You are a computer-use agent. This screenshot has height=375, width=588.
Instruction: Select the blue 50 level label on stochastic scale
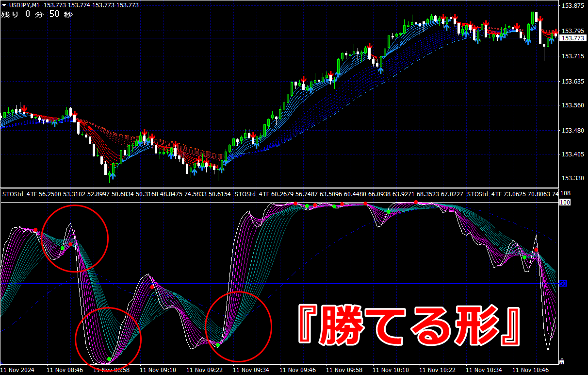coord(563,283)
